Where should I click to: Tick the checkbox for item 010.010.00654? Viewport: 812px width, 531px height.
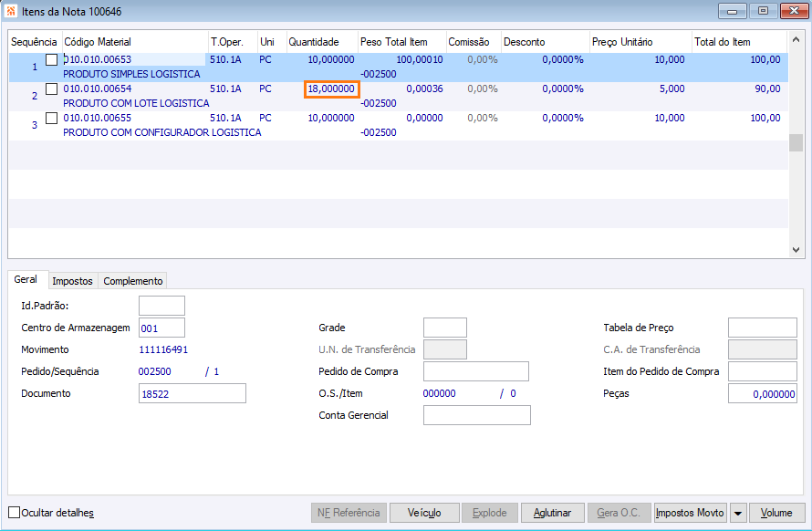pos(51,89)
